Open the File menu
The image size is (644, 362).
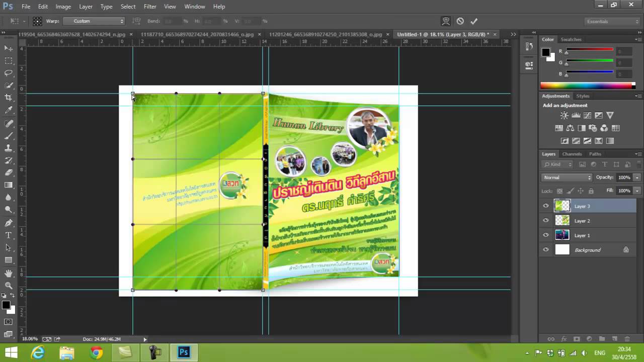point(26,7)
